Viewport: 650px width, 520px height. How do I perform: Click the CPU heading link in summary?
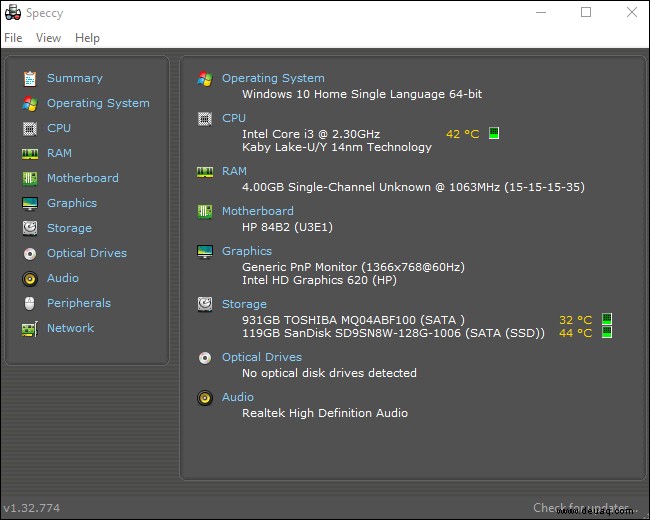[x=234, y=118]
